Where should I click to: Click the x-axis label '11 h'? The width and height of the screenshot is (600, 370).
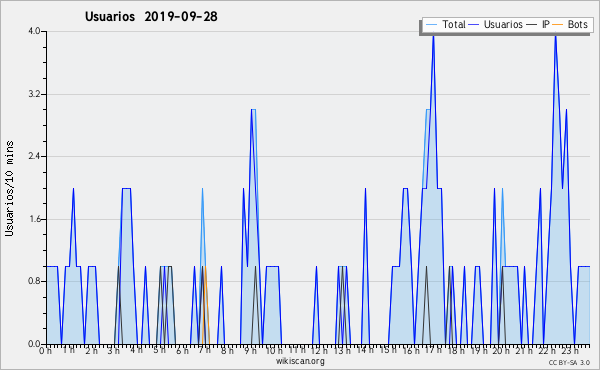297,350
